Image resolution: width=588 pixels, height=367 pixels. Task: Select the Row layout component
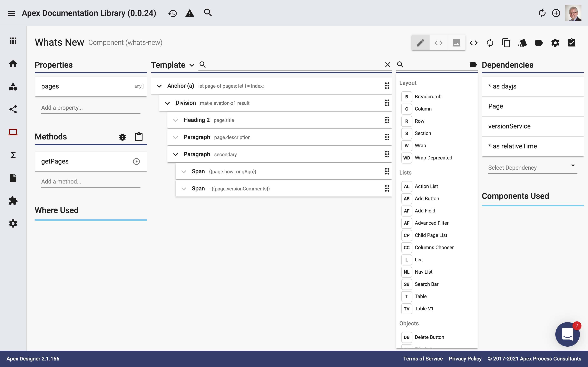419,120
